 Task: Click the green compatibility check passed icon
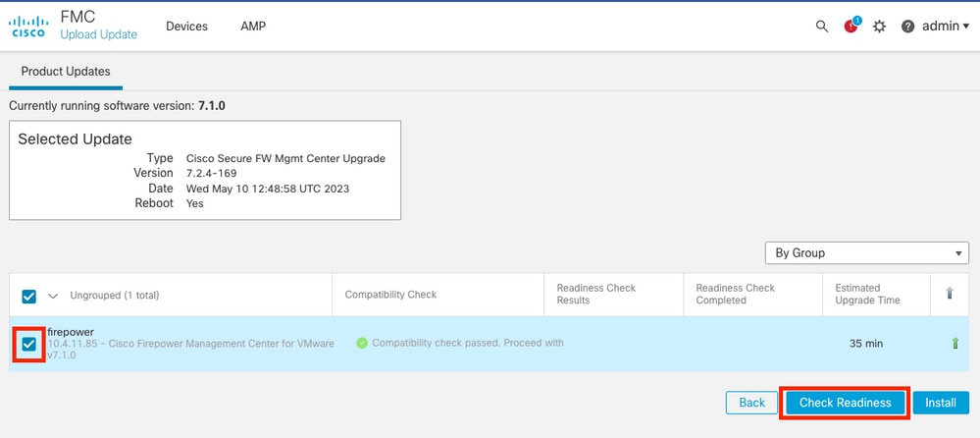[361, 343]
